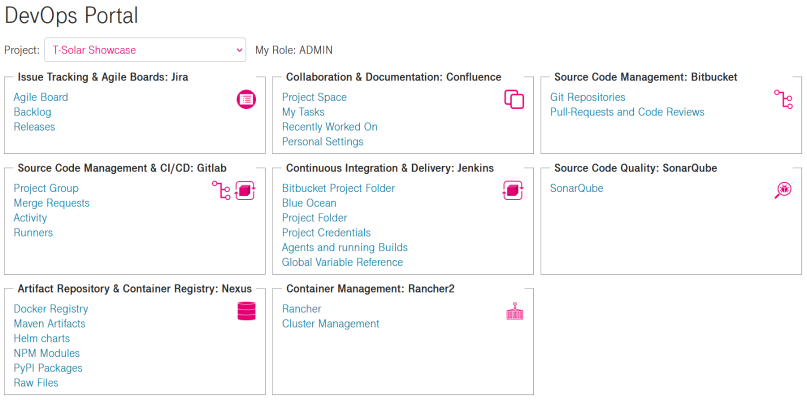Click the Issue Tracking & Agile Boards: Jira title
This screenshot has width=807, height=400.
click(x=103, y=77)
